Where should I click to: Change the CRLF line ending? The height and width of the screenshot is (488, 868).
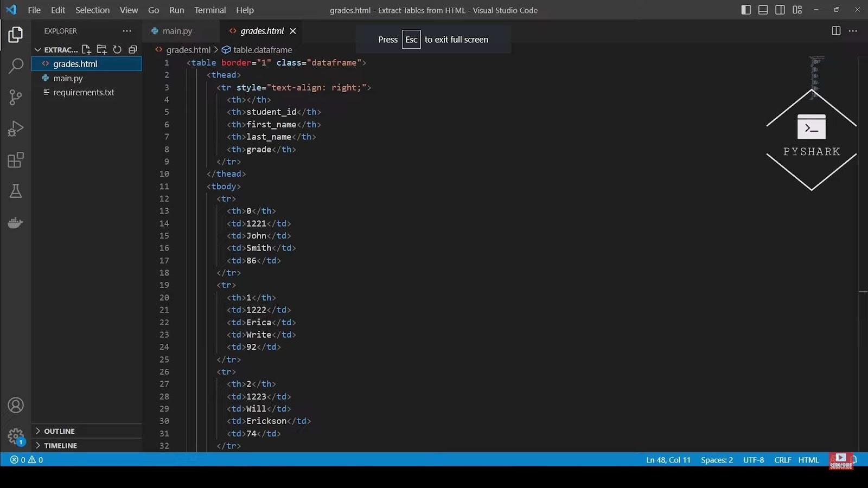782,459
